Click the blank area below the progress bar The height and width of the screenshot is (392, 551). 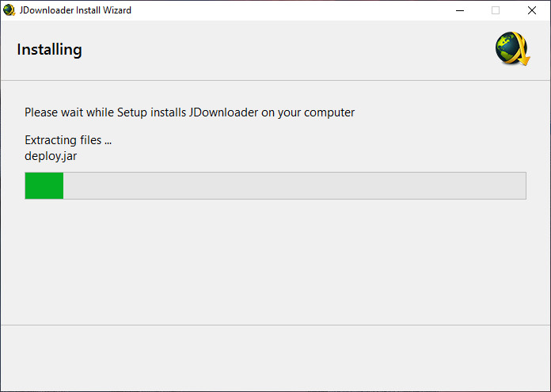pos(275,261)
